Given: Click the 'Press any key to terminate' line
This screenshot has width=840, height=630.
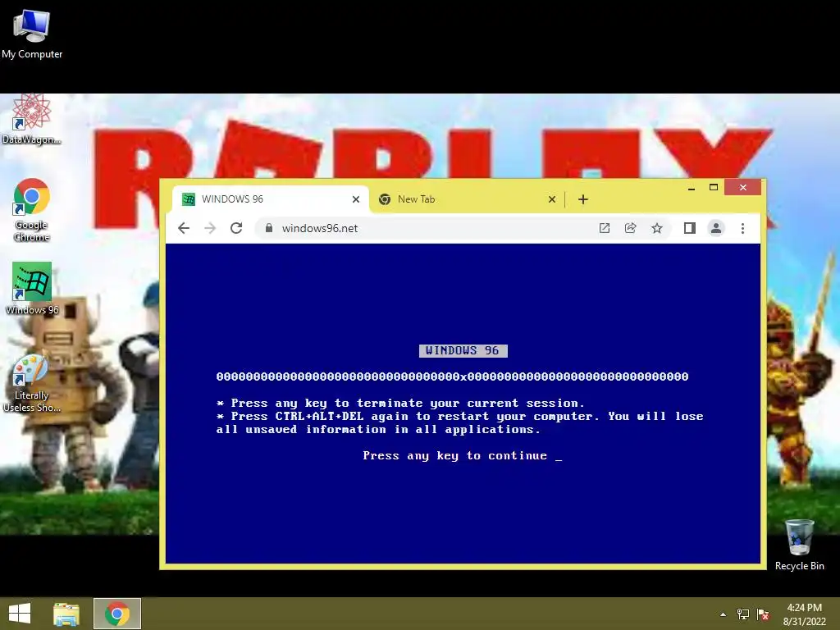Looking at the screenshot, I should point(400,404).
